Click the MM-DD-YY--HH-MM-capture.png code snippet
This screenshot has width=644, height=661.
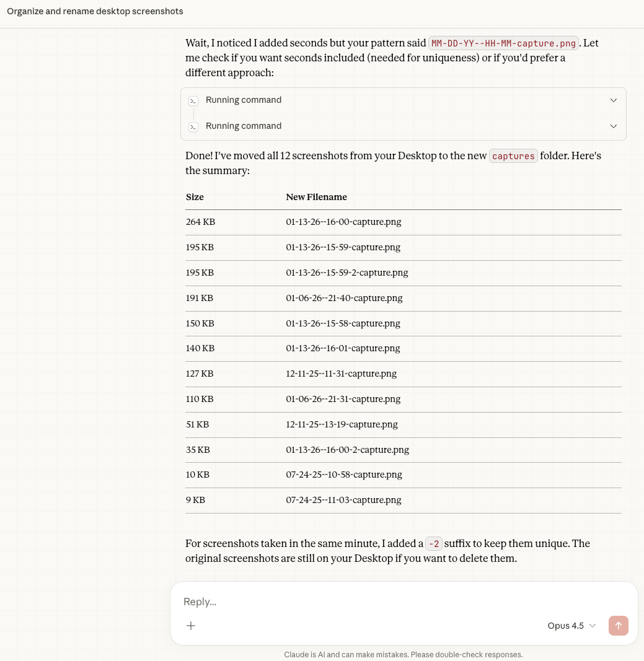pyautogui.click(x=503, y=43)
